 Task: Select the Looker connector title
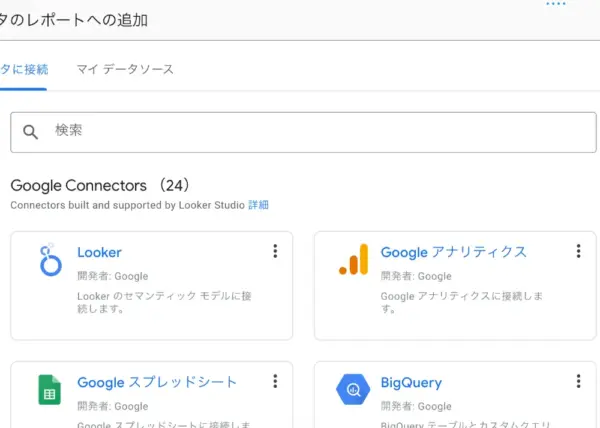[x=99, y=252]
